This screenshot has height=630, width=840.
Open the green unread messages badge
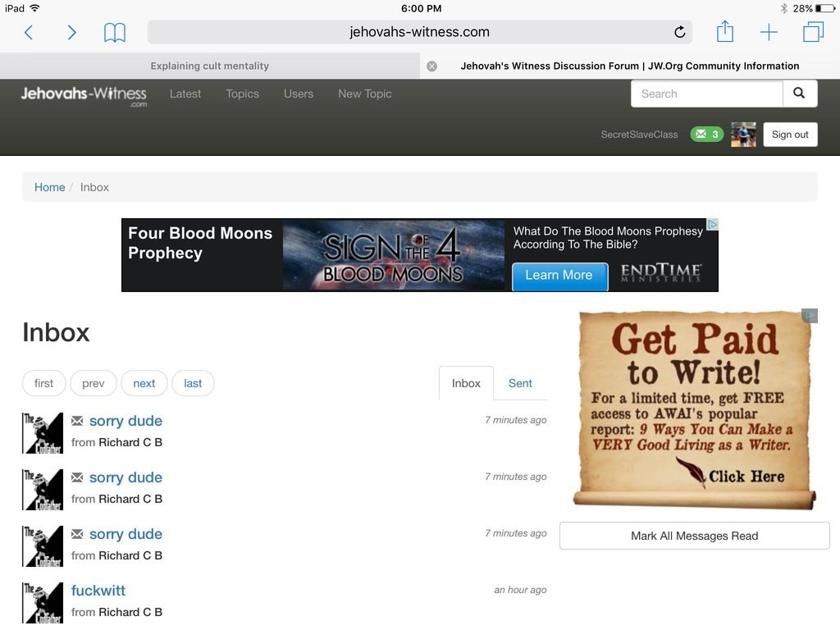pos(706,134)
